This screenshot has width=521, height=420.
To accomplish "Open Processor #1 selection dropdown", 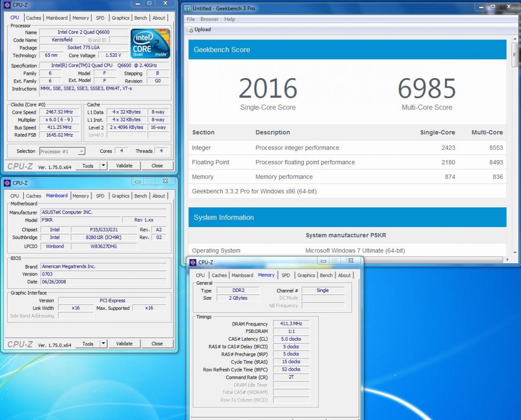I will point(62,151).
